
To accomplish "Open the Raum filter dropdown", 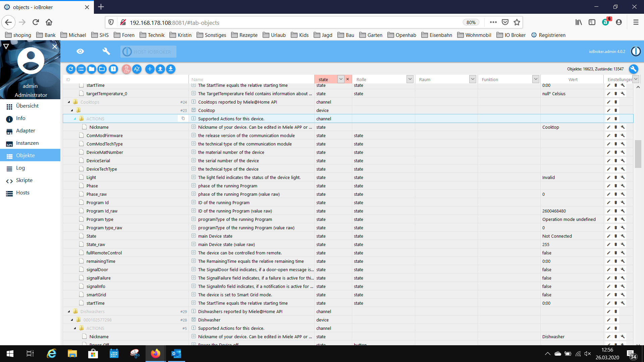I will pyautogui.click(x=473, y=79).
